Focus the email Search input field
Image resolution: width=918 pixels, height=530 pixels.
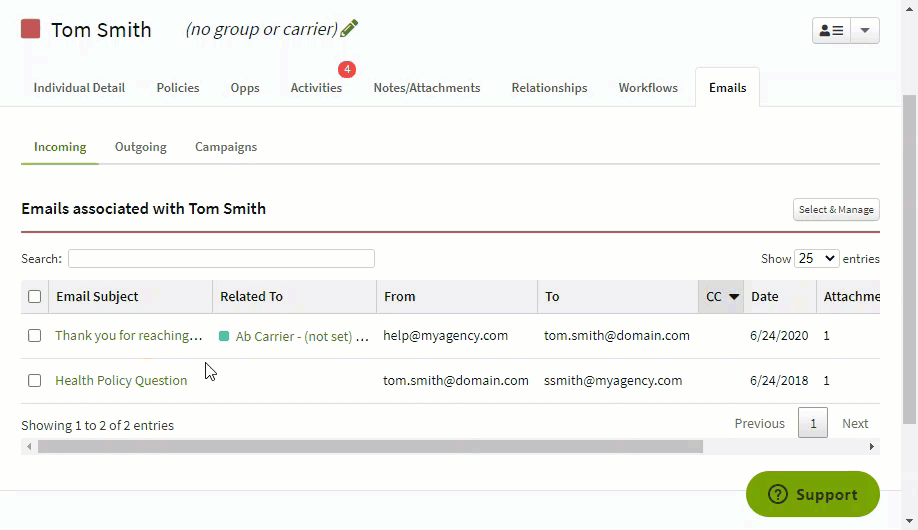tap(221, 258)
